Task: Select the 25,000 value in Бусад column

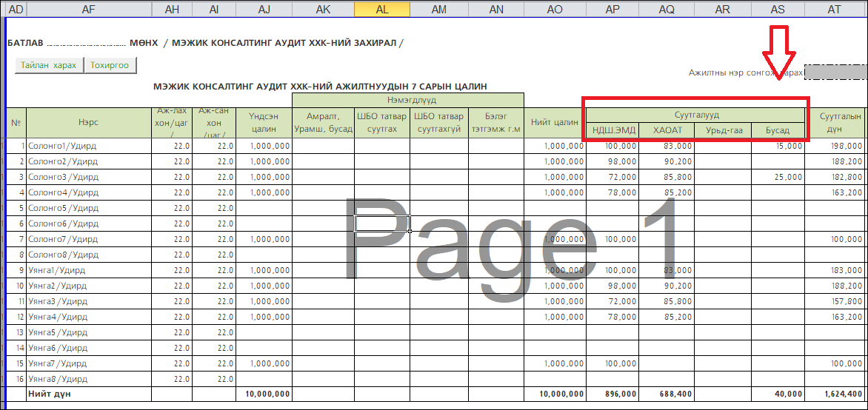Action: [778, 177]
